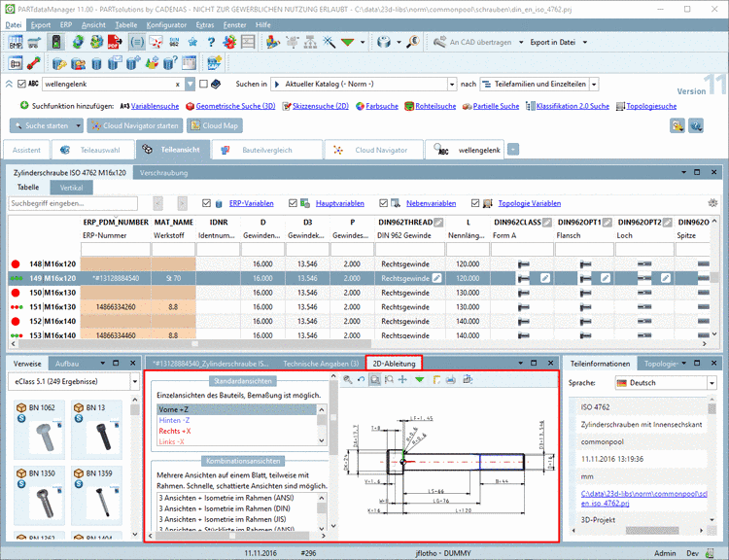This screenshot has height=560, width=729.
Task: Click the magic wand toolbar icon
Action: pyautogui.click(x=330, y=43)
